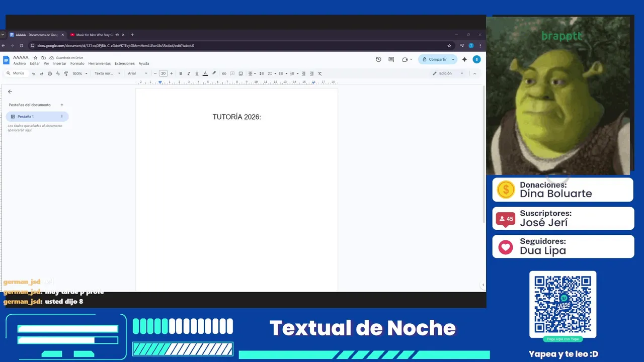
Task: Open the Arial font dropdown
Action: 137,73
